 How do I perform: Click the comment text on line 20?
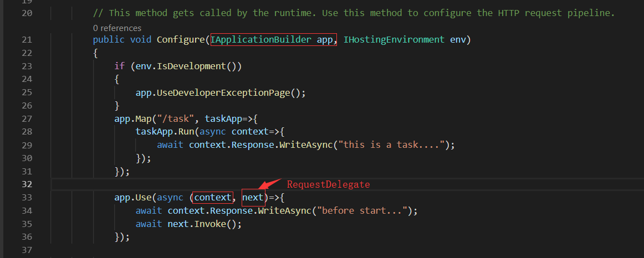click(x=354, y=13)
